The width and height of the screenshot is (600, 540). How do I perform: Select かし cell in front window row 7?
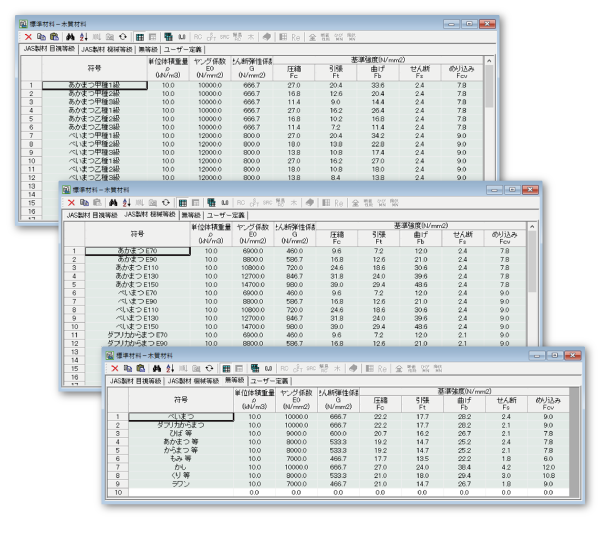181,467
